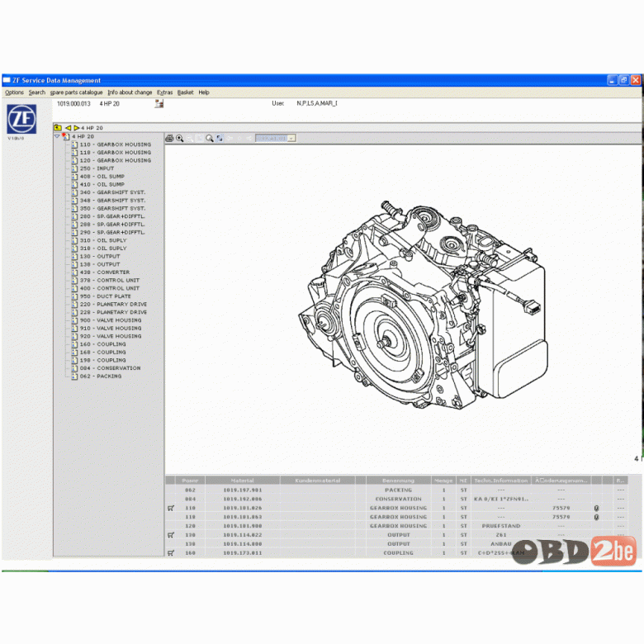
Task: Add position 130 to basket via cart icon
Action: [x=171, y=535]
